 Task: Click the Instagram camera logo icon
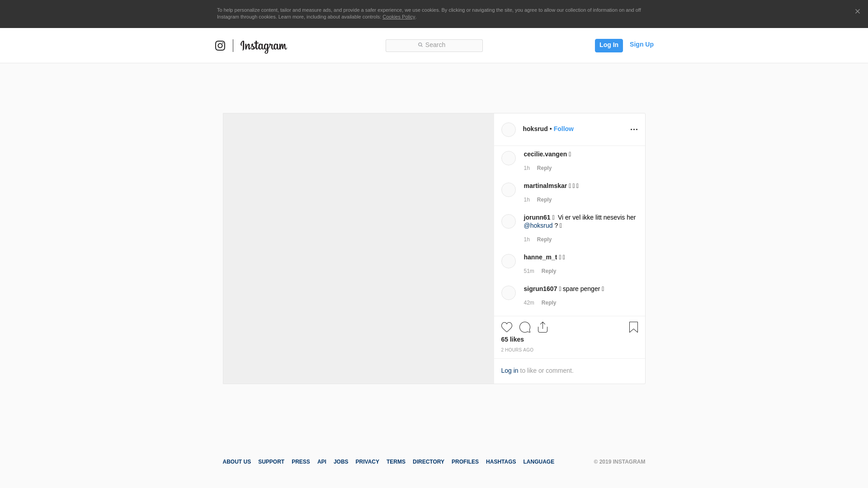pos(220,46)
